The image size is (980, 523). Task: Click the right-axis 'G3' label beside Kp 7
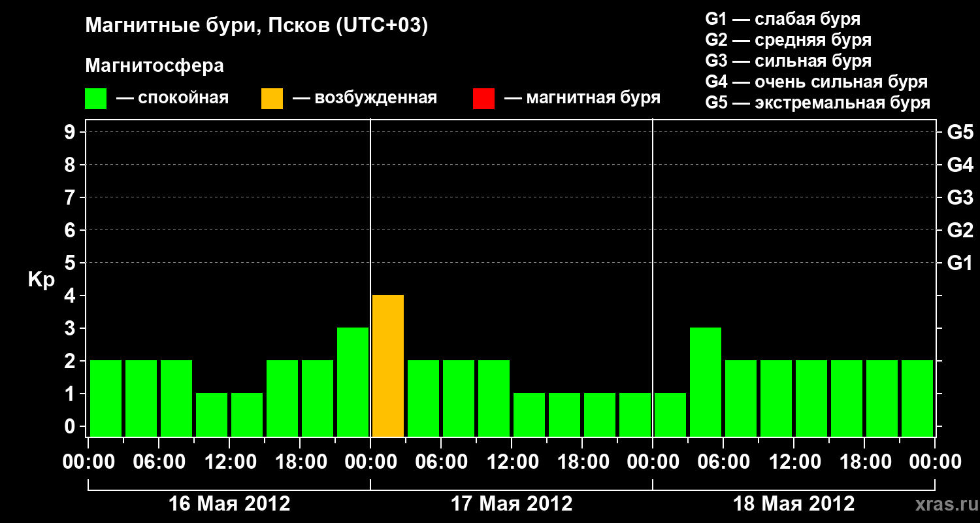click(x=960, y=197)
